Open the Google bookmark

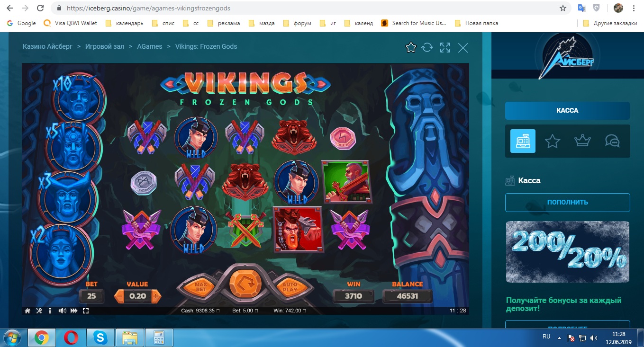tap(21, 23)
